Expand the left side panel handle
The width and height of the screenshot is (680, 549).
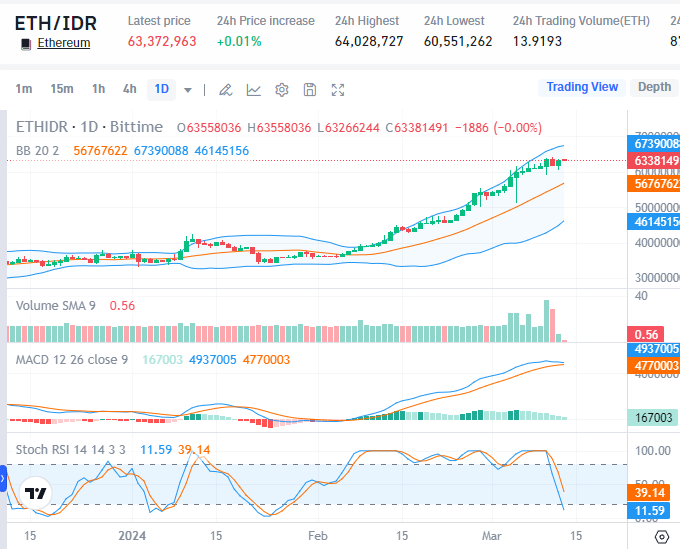click(x=3, y=481)
